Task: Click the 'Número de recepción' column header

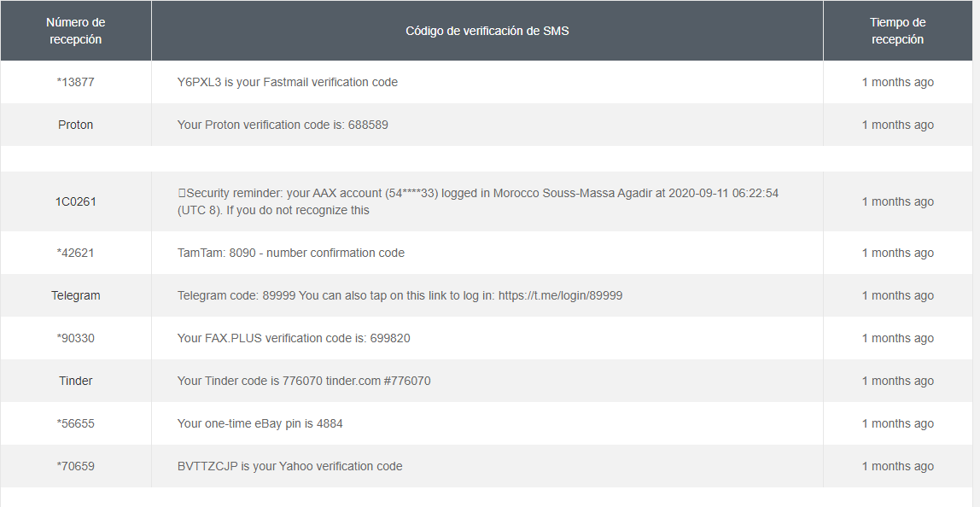Action: 75,31
